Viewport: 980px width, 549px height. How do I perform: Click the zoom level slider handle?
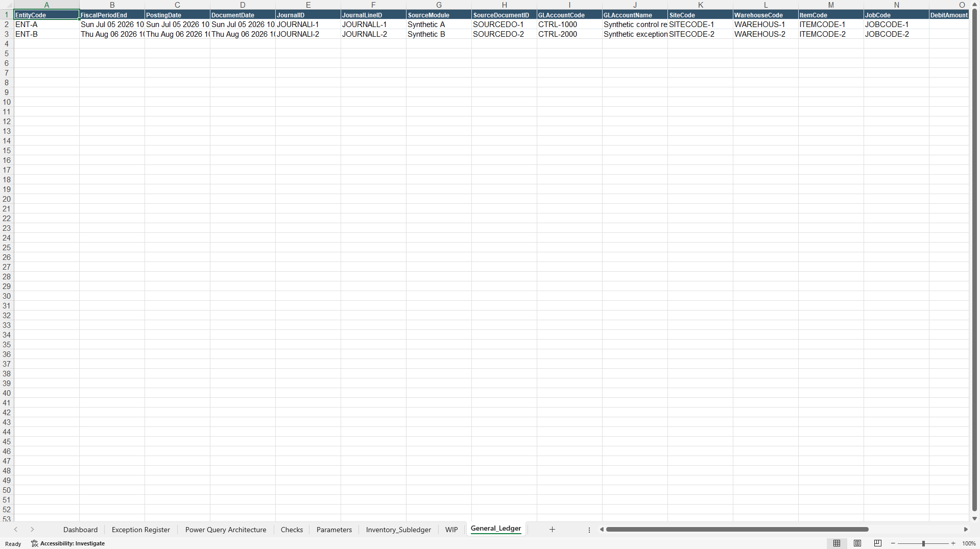coord(923,543)
